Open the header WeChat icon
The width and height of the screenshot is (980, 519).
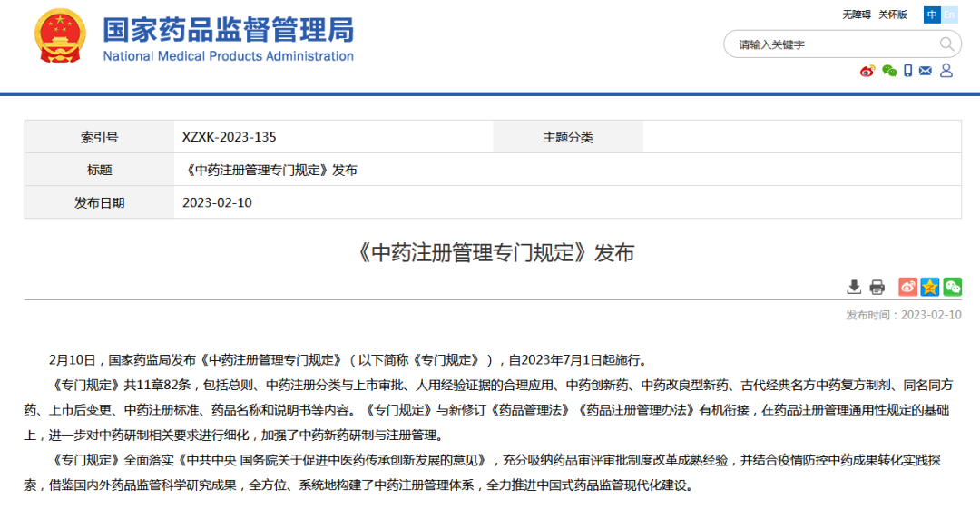pyautogui.click(x=888, y=71)
